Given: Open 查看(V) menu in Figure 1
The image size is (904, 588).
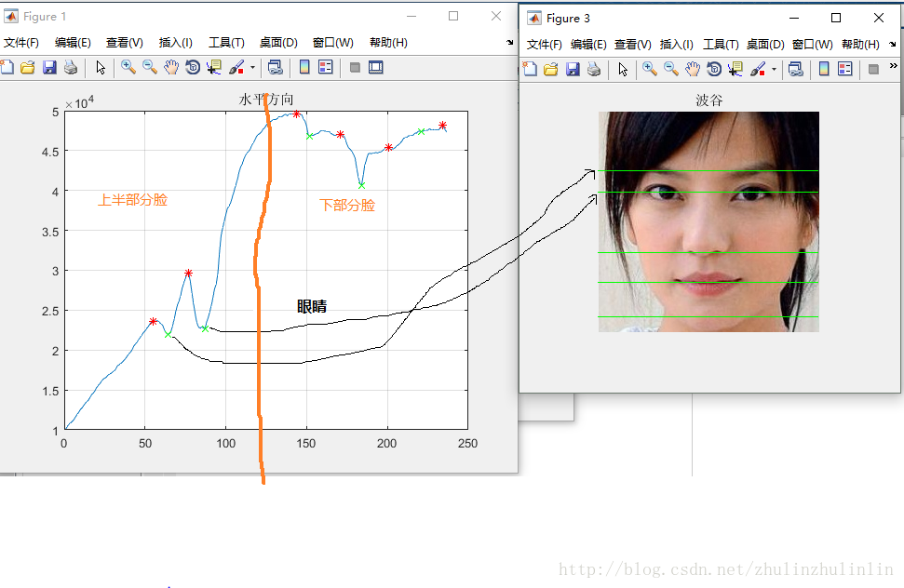Looking at the screenshot, I should [125, 43].
